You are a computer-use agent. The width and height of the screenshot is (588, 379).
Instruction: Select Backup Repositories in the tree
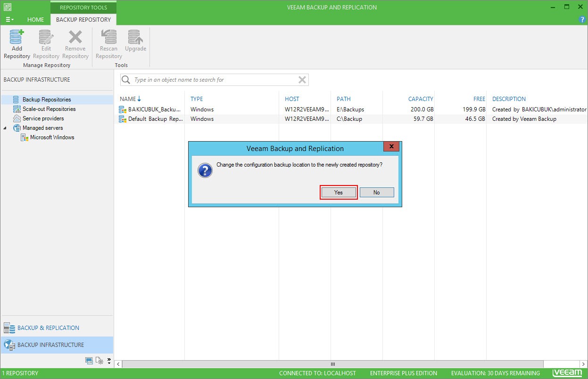(47, 100)
